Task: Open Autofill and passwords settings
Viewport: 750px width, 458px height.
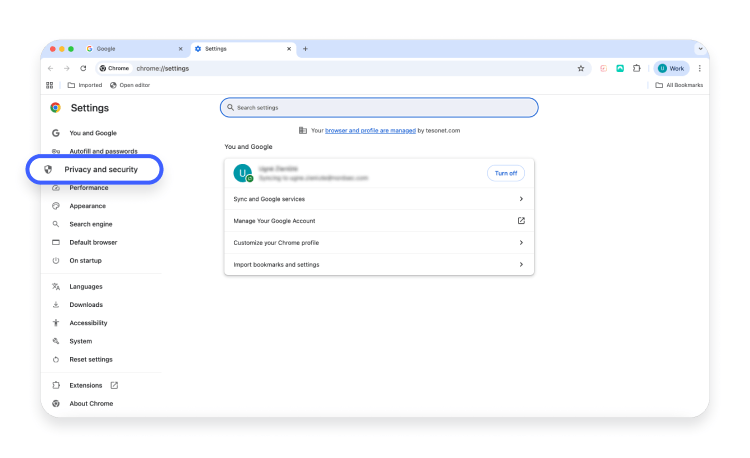Action: click(103, 151)
